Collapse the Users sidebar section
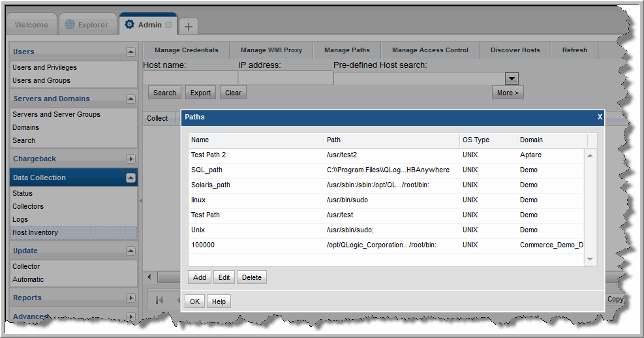The width and height of the screenshot is (644, 338). click(x=130, y=52)
